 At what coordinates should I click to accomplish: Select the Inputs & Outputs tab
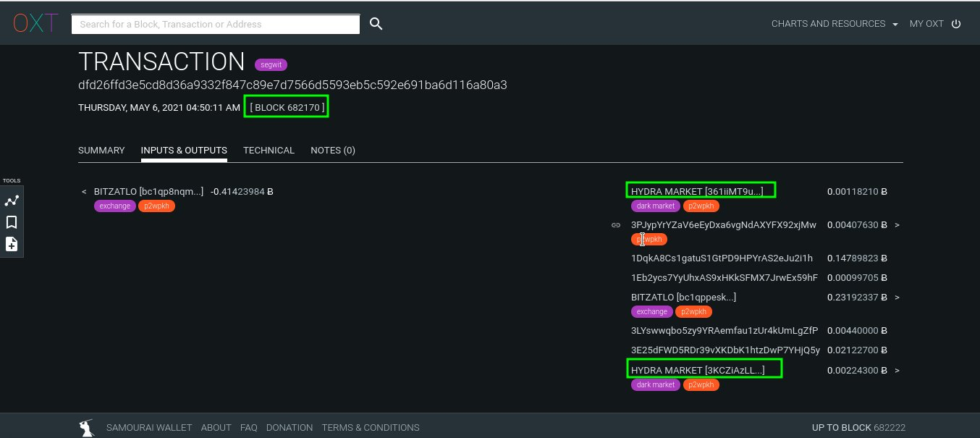[184, 151]
